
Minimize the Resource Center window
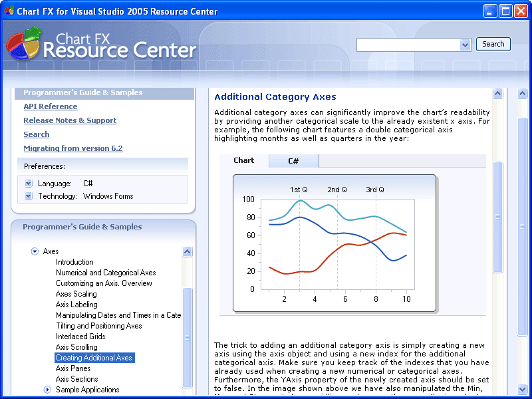[489, 11]
